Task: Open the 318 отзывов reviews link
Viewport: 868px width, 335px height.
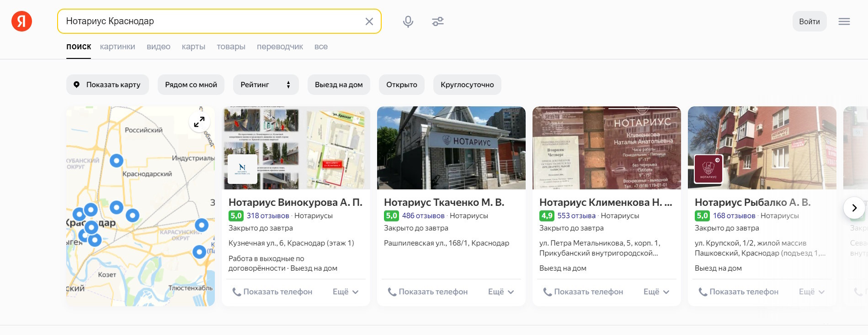Action: 268,216
